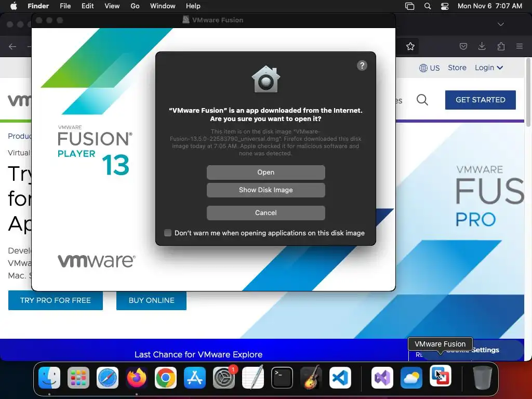
Task: Open the Help menu
Action: click(x=193, y=6)
